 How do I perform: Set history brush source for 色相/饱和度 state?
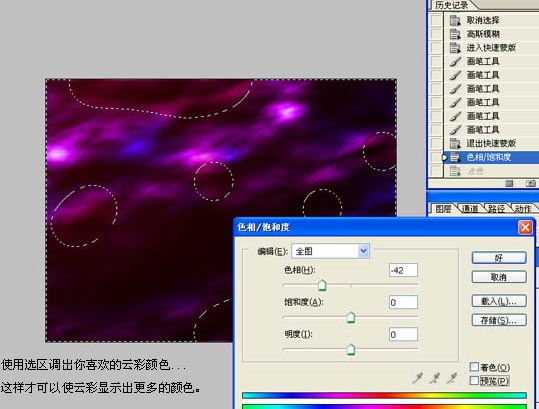tap(437, 157)
